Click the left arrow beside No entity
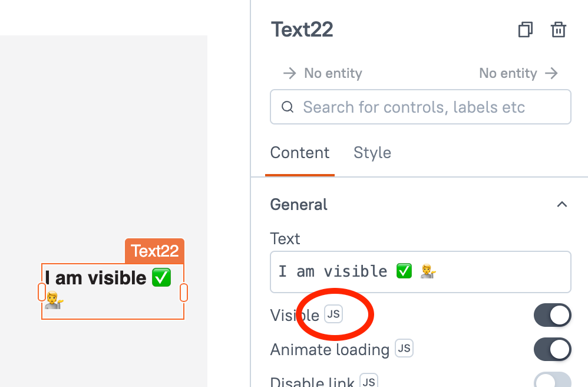588x387 pixels. pos(289,73)
